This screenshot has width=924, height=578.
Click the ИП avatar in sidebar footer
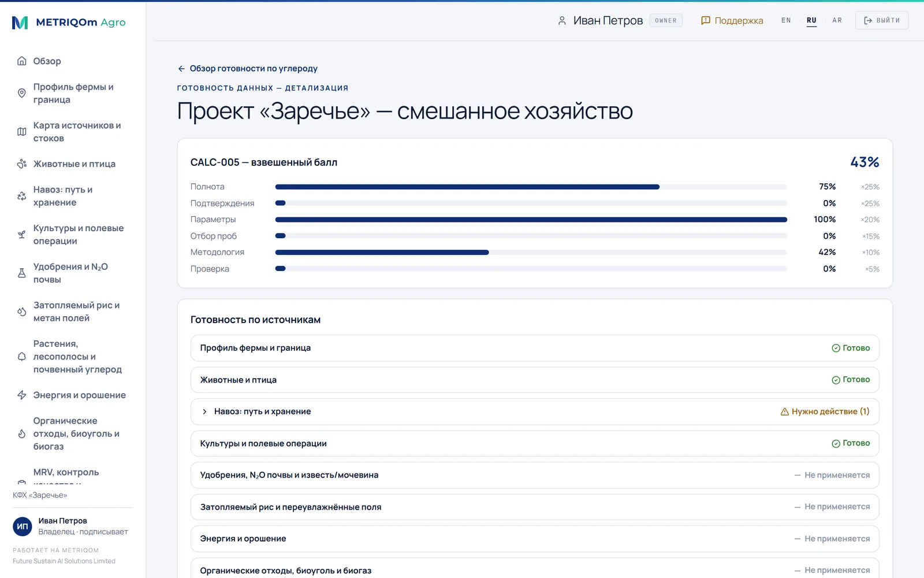pyautogui.click(x=23, y=527)
